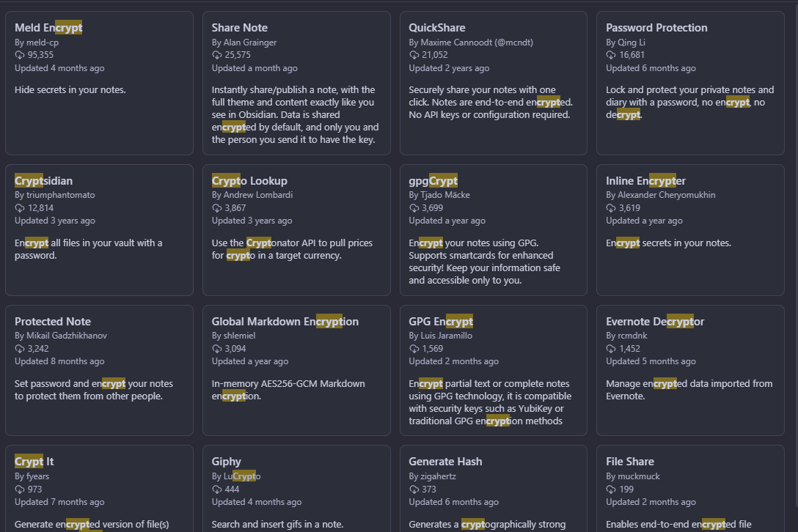Click Cryptsidian download count icon
This screenshot has width=798, height=532.
[x=20, y=208]
